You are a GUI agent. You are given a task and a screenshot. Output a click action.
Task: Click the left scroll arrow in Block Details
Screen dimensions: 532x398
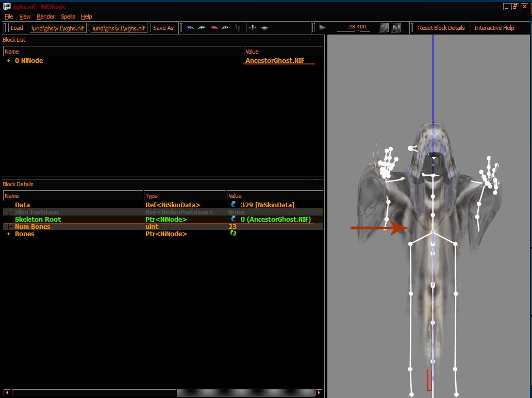pos(7,392)
